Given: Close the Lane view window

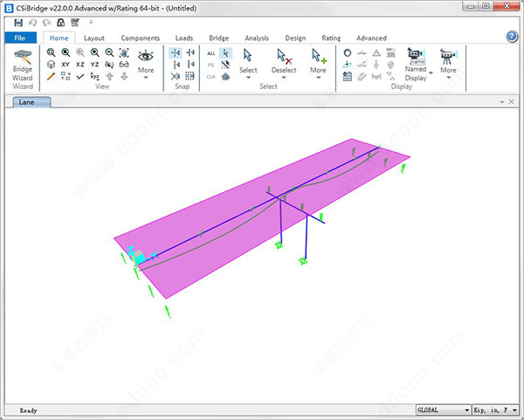Looking at the screenshot, I should (x=511, y=101).
